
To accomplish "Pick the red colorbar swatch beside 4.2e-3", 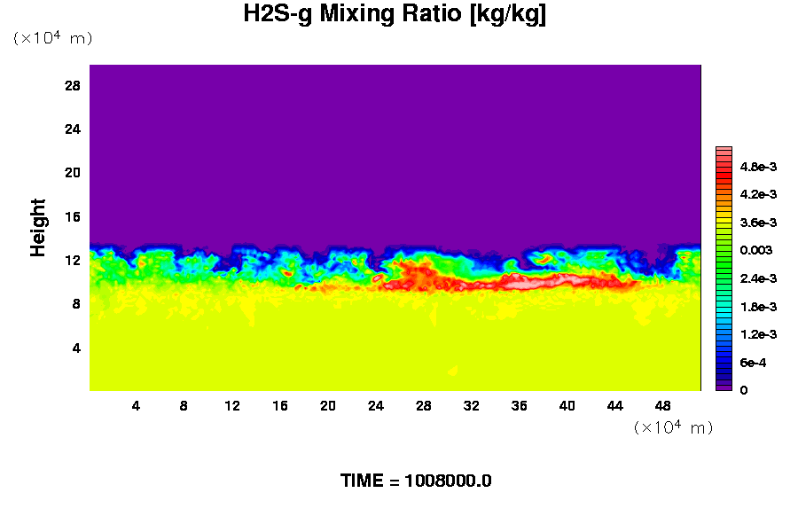I will coord(724,194).
